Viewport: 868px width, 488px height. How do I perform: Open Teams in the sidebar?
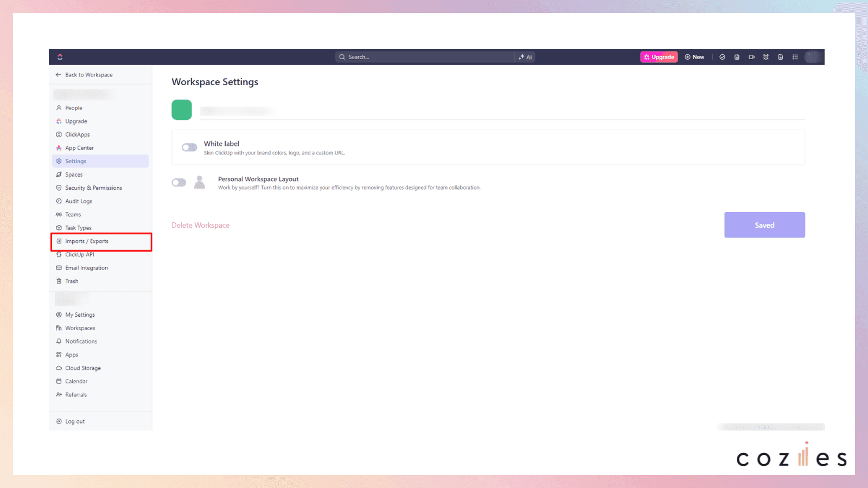click(x=100, y=215)
